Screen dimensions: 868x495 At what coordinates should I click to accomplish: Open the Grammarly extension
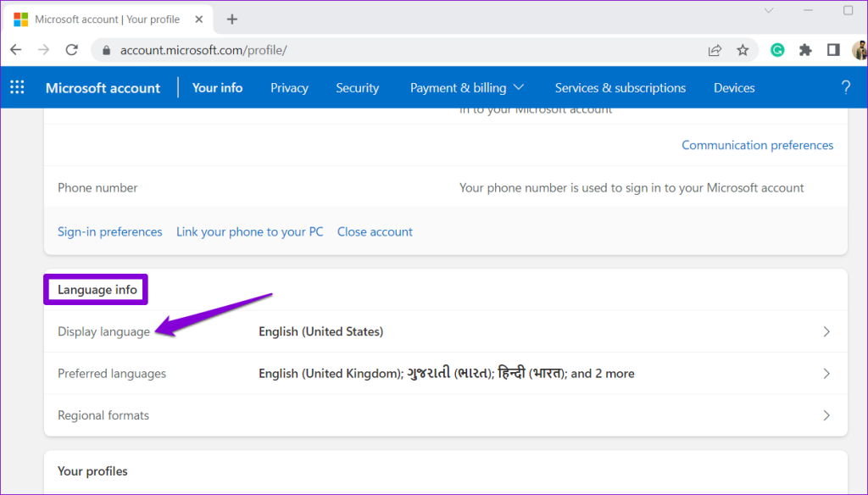coord(777,50)
